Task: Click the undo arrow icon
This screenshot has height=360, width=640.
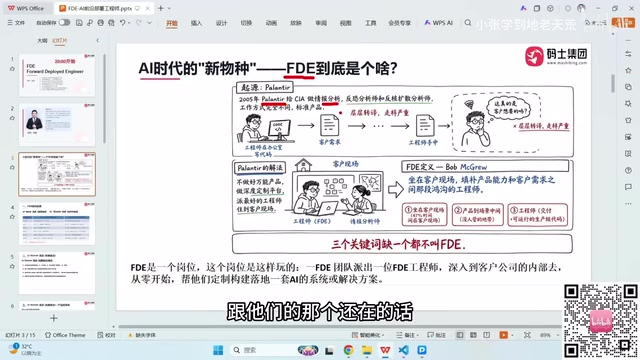Action: point(122,23)
